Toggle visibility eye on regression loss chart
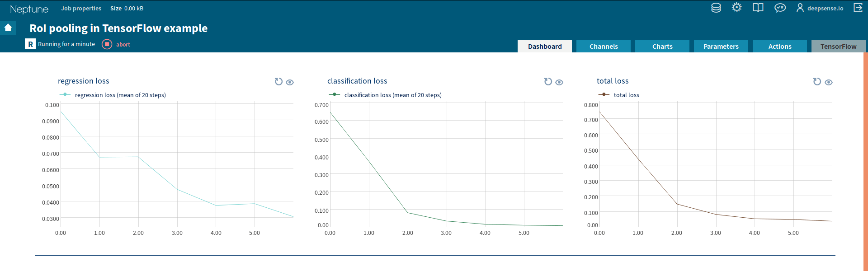The image size is (868, 271). coord(290,82)
